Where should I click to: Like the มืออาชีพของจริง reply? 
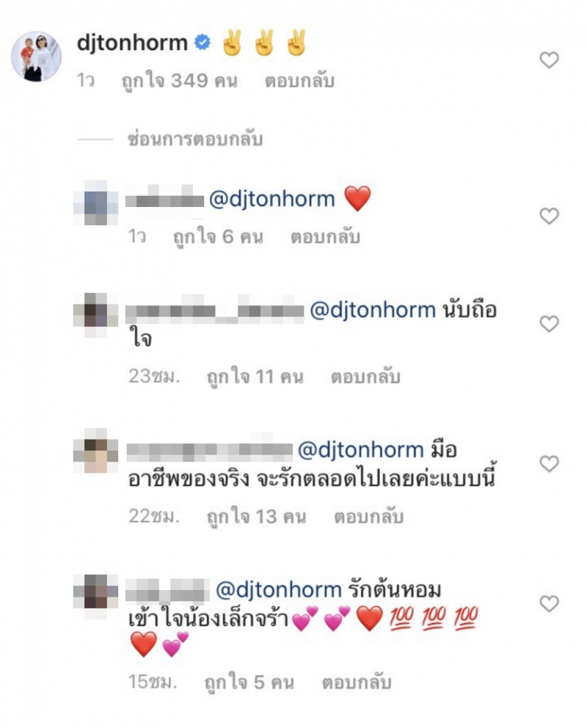click(x=549, y=463)
